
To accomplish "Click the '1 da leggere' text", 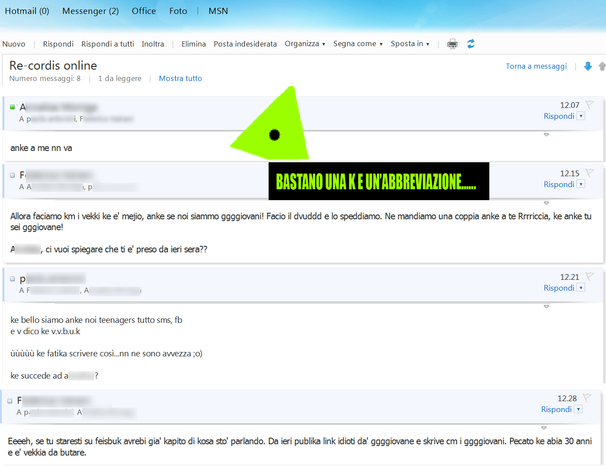I will [119, 78].
